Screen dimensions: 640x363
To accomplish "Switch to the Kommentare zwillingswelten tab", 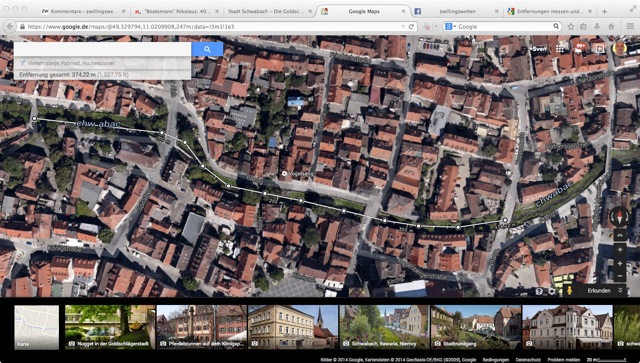I will (84, 11).
